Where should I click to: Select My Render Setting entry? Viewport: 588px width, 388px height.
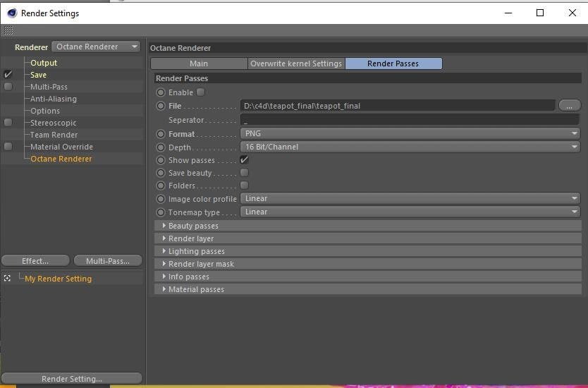coord(58,279)
